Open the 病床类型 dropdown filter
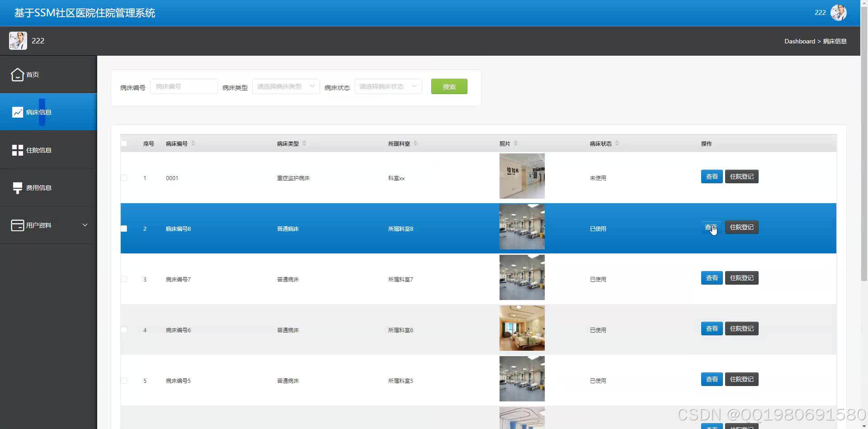868x429 pixels. (x=286, y=86)
